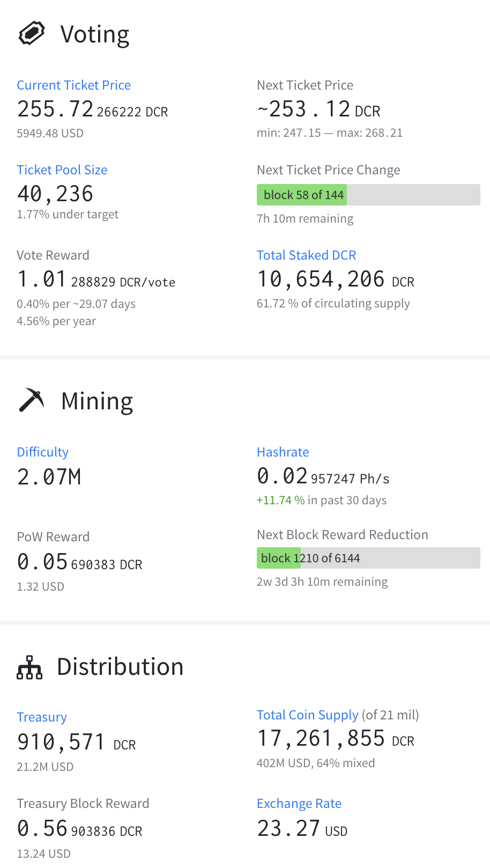This screenshot has height=868, width=490.
Task: Click the ticket price change progress bar
Action: (x=368, y=195)
